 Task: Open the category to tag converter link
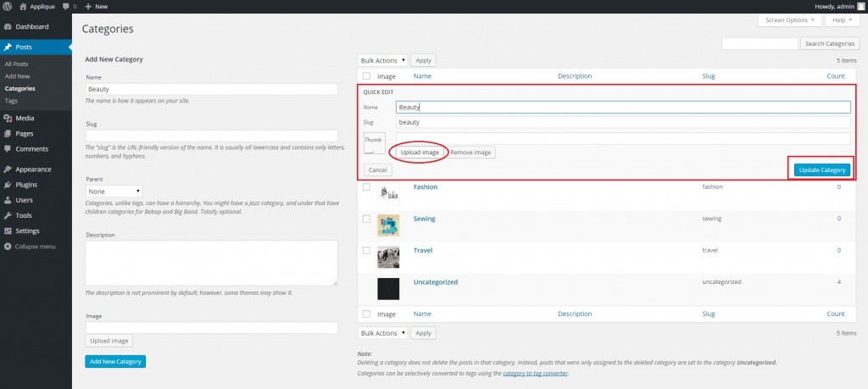coord(535,373)
